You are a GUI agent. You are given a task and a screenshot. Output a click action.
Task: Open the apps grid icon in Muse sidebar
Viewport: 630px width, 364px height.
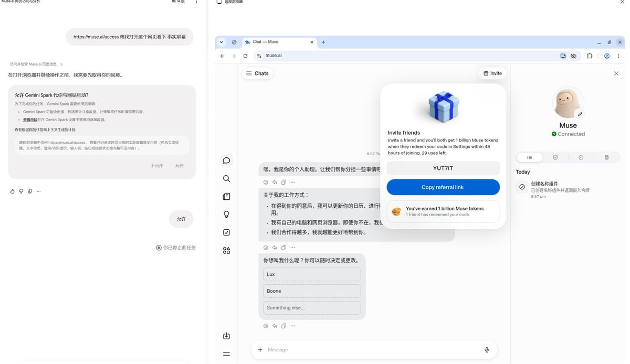coord(226,250)
